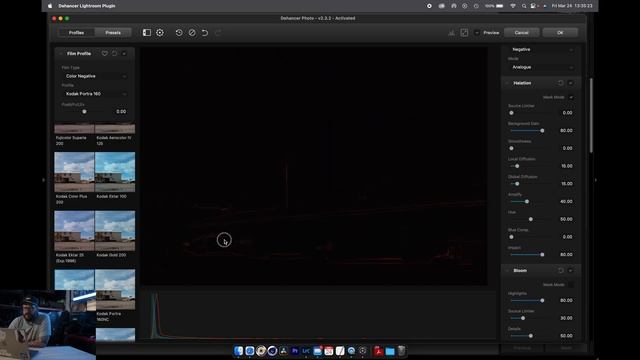Click the Impact value field 80.00

point(566,255)
